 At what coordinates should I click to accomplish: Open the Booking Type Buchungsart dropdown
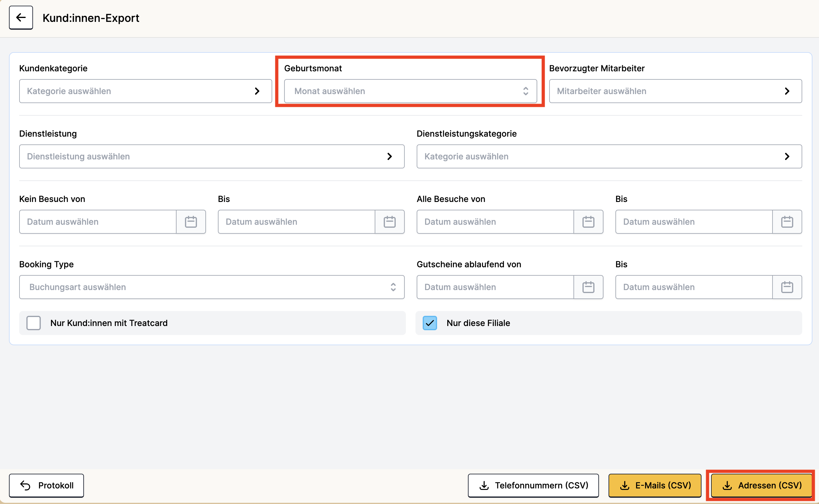(x=212, y=287)
